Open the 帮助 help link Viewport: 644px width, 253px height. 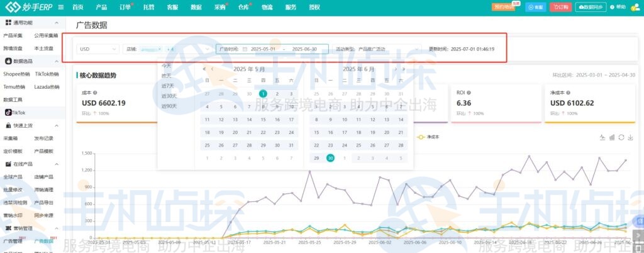618,7
